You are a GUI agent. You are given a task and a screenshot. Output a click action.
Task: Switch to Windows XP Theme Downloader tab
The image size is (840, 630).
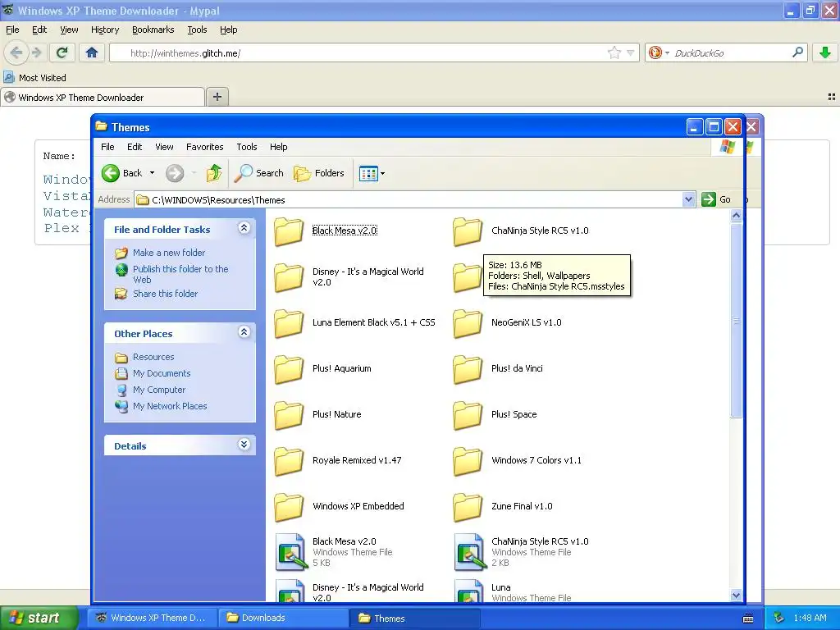[103, 98]
